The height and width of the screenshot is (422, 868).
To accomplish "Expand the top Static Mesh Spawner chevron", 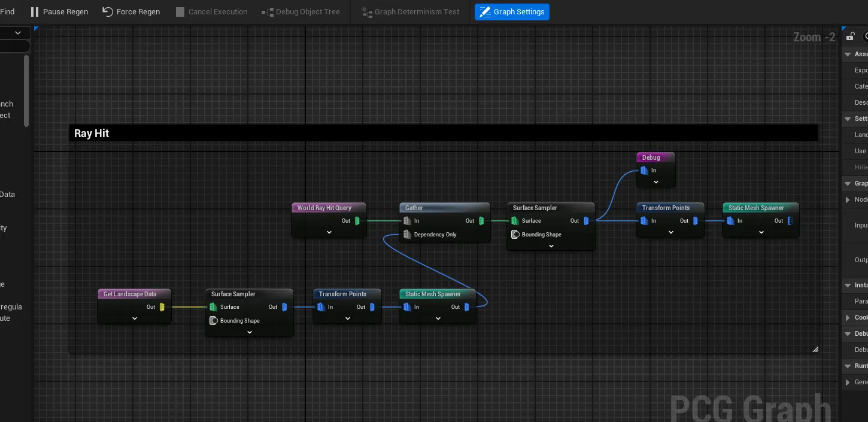I will (761, 232).
